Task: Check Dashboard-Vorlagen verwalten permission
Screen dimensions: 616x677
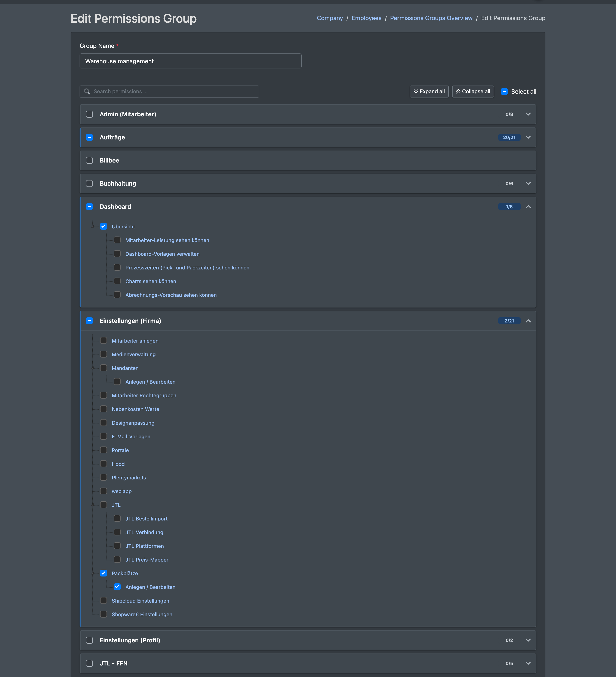Action: 117,254
